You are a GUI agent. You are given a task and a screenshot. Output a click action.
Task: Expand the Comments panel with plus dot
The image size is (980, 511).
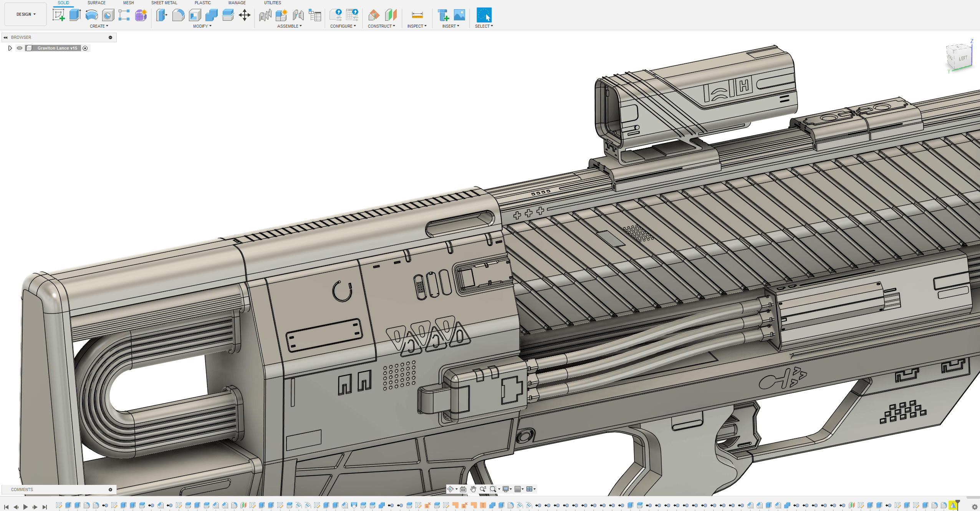point(110,489)
